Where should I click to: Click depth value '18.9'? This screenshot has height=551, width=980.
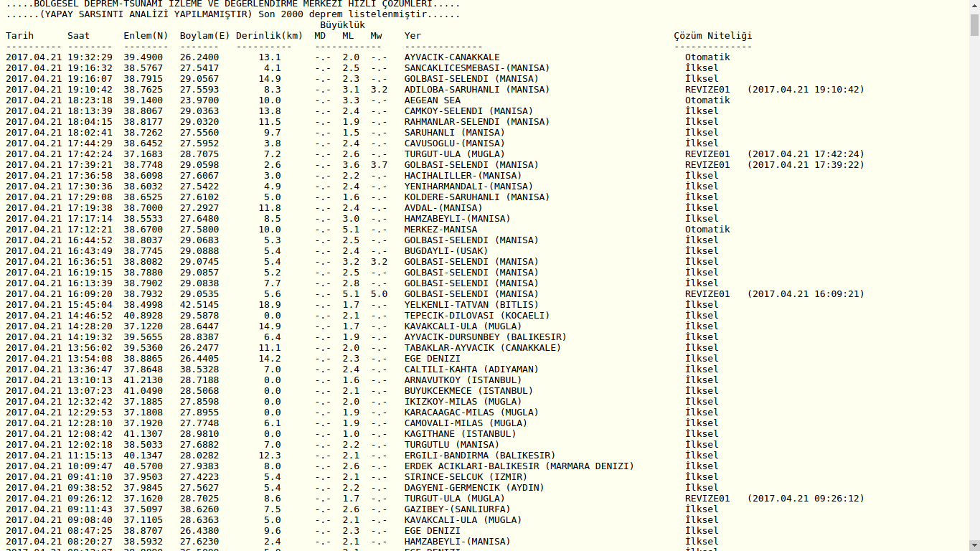point(270,305)
